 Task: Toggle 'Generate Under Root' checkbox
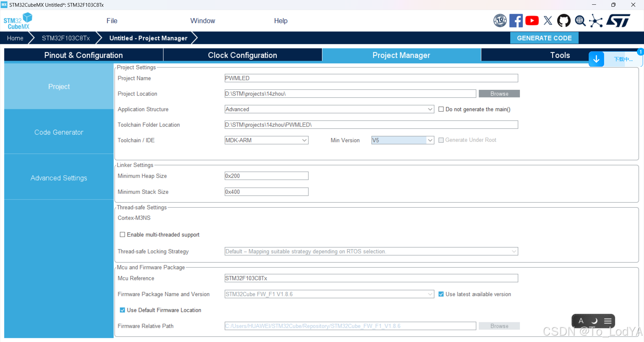441,140
